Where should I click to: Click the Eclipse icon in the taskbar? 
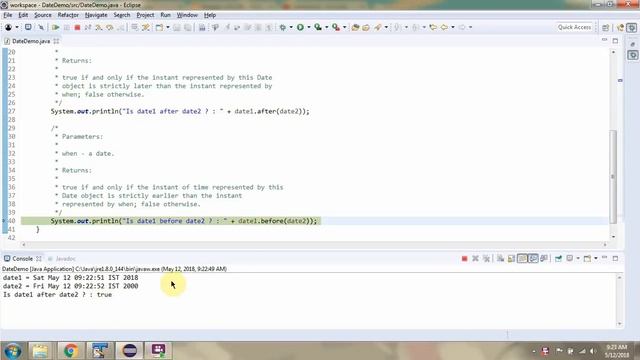[130, 351]
